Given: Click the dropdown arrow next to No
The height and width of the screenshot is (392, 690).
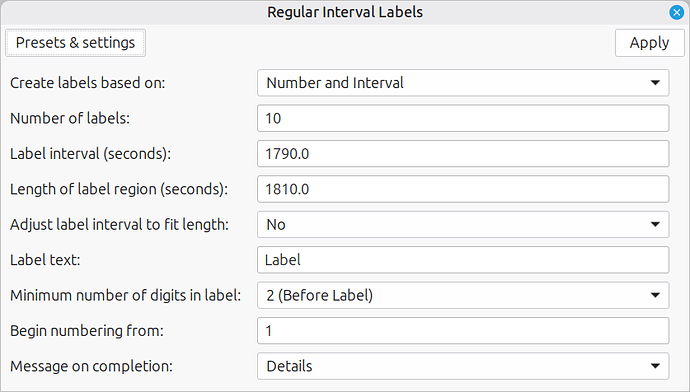Looking at the screenshot, I should (x=655, y=224).
